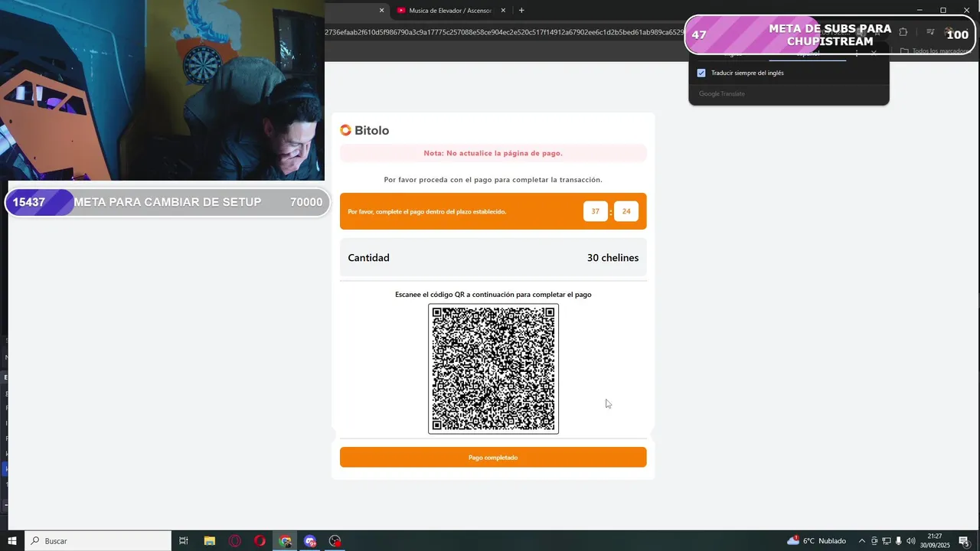Click the webcam overlay video feed
The height and width of the screenshot is (551, 980).
click(162, 90)
